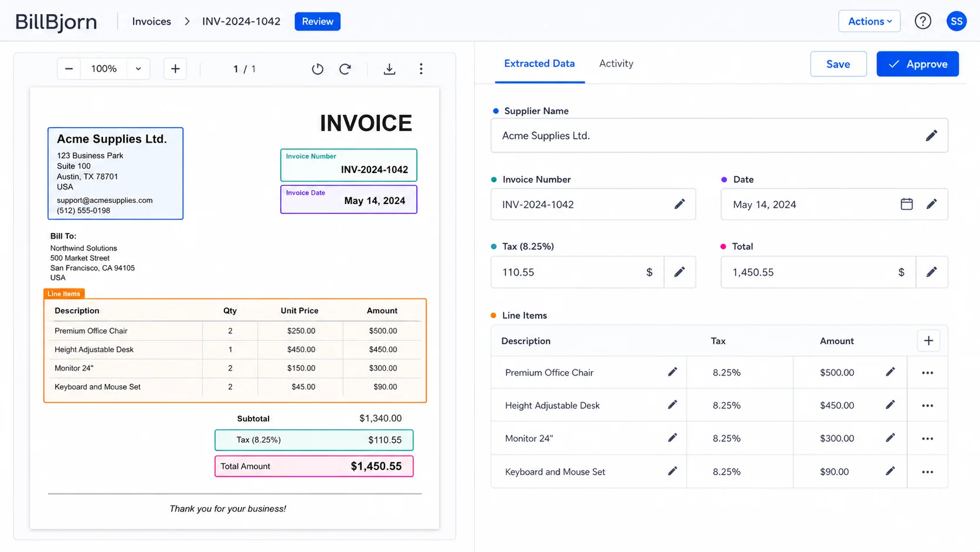The height and width of the screenshot is (552, 980).
Task: Switch to the Activity tab
Action: (x=616, y=63)
